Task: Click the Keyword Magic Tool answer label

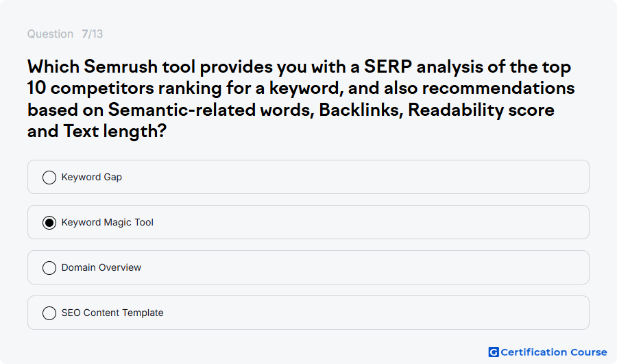Action: tap(108, 222)
